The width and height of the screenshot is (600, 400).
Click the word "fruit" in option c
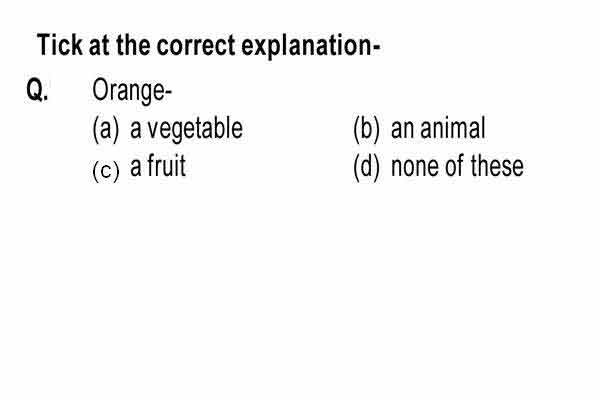click(x=167, y=165)
